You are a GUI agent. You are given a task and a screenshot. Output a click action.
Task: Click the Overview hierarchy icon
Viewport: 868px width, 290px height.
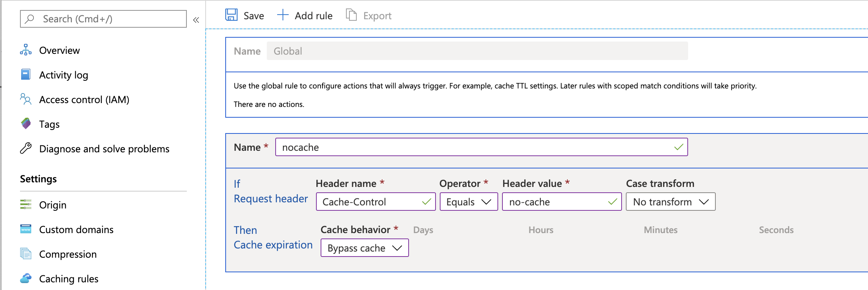26,50
